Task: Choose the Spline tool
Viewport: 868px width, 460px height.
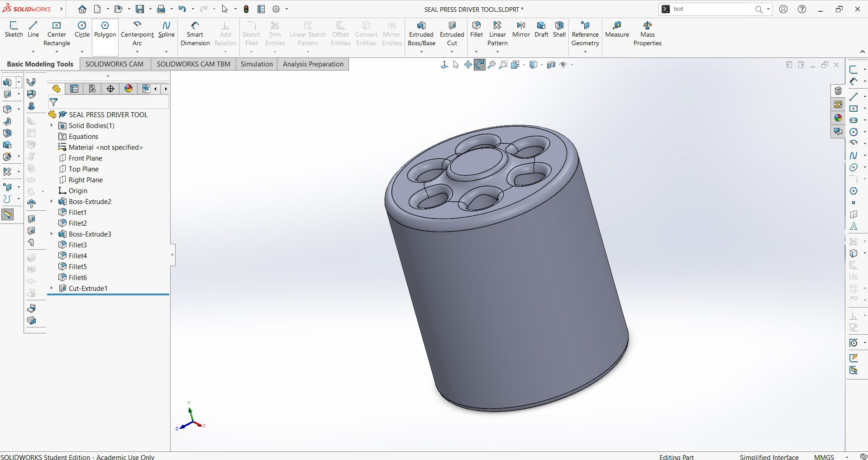Action: 166,29
